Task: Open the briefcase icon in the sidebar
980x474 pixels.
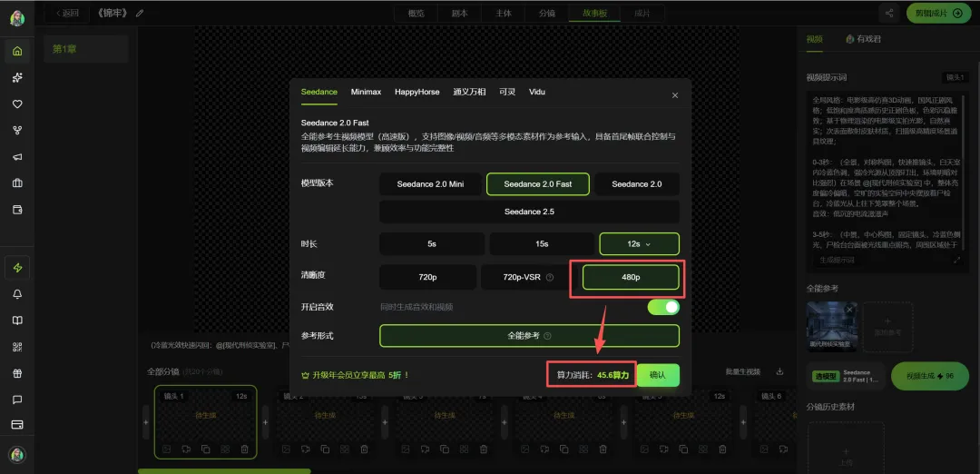Action: coord(17,183)
